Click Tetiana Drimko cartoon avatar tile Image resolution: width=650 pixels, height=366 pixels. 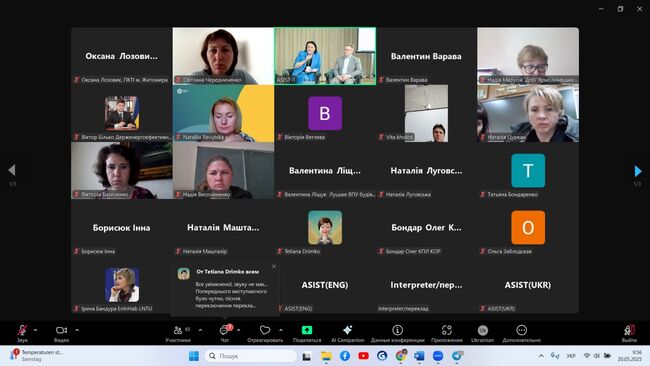[x=325, y=228]
